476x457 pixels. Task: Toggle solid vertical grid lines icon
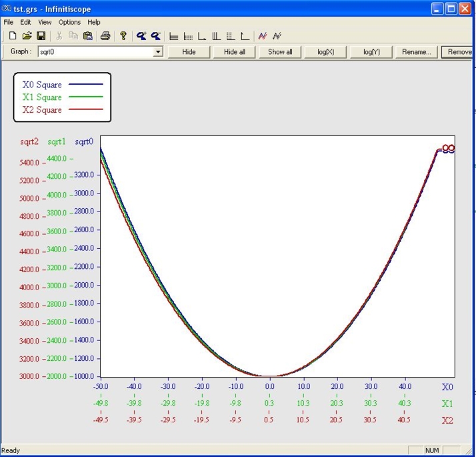point(216,37)
